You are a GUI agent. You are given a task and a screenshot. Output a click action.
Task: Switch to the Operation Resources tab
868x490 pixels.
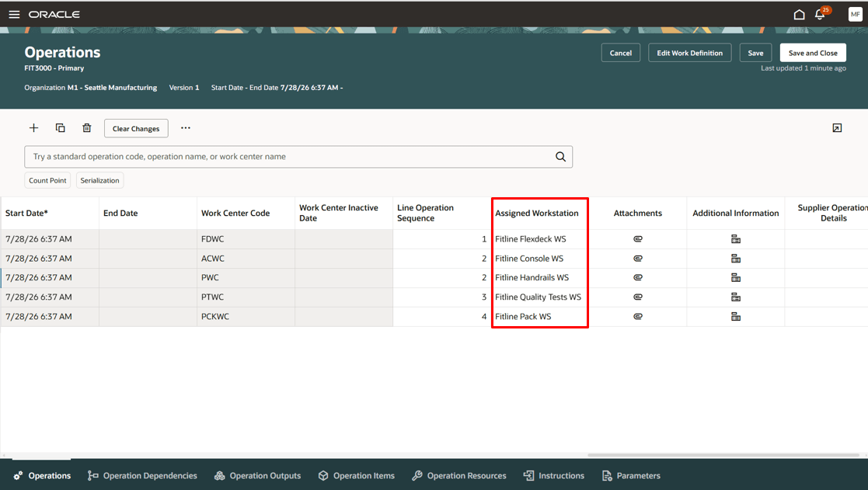(459, 475)
